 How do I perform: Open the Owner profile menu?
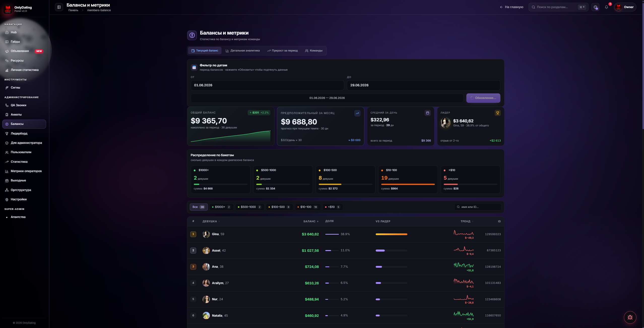pyautogui.click(x=625, y=7)
